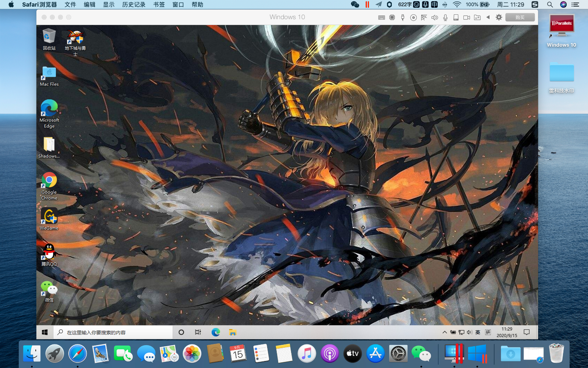Open the 帮助 menu
588x368 pixels.
197,4
